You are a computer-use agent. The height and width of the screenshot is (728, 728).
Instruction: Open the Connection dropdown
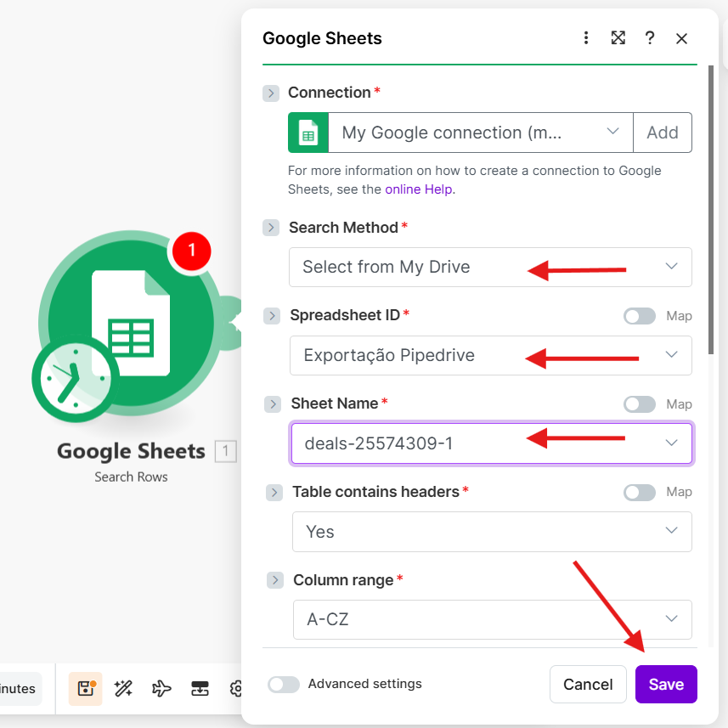(x=481, y=133)
